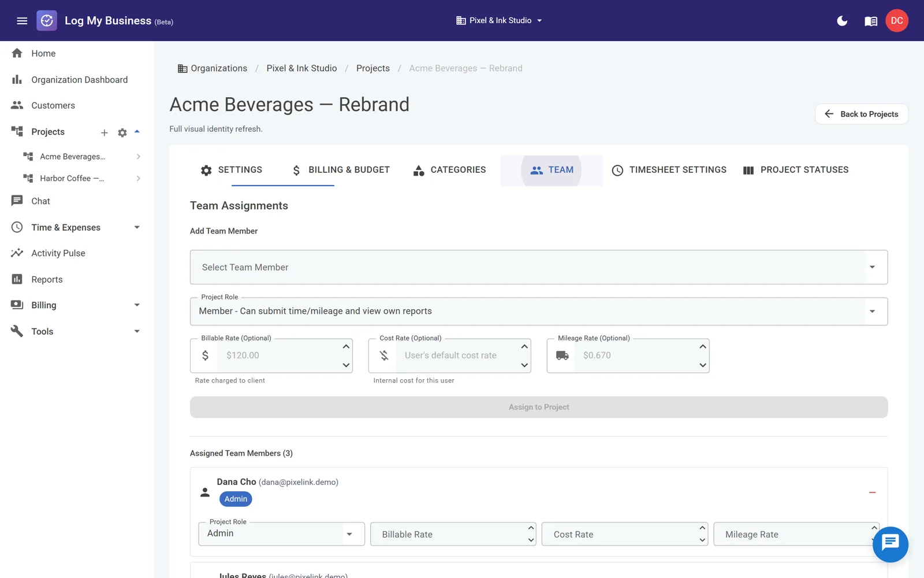Image resolution: width=924 pixels, height=578 pixels.
Task: Open Projects section in sidebar
Action: (48, 132)
